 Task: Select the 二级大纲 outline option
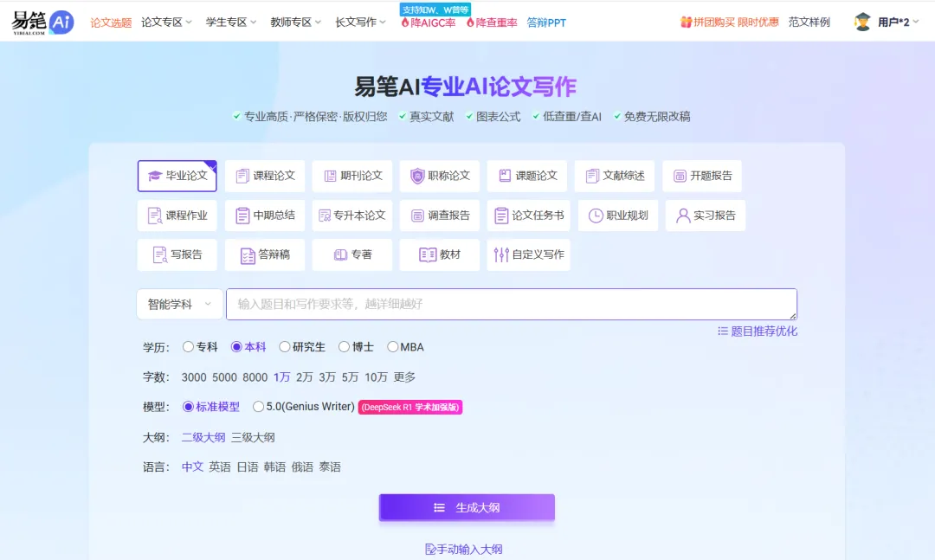(x=203, y=437)
